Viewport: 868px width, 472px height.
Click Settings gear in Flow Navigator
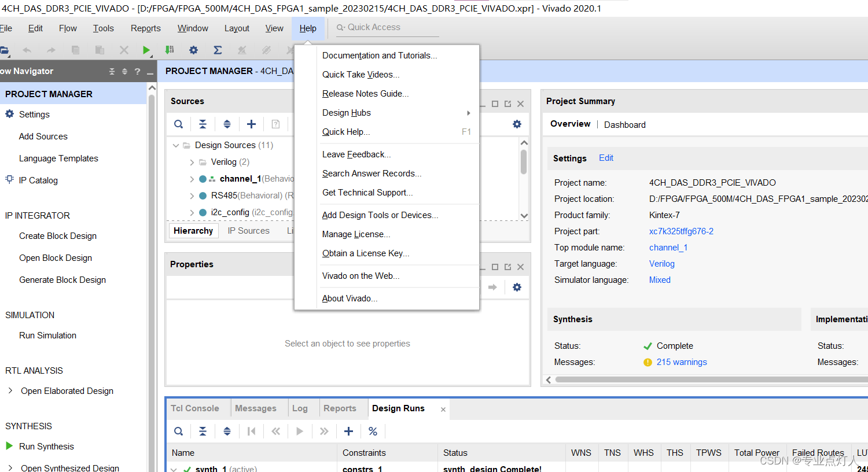click(x=9, y=114)
